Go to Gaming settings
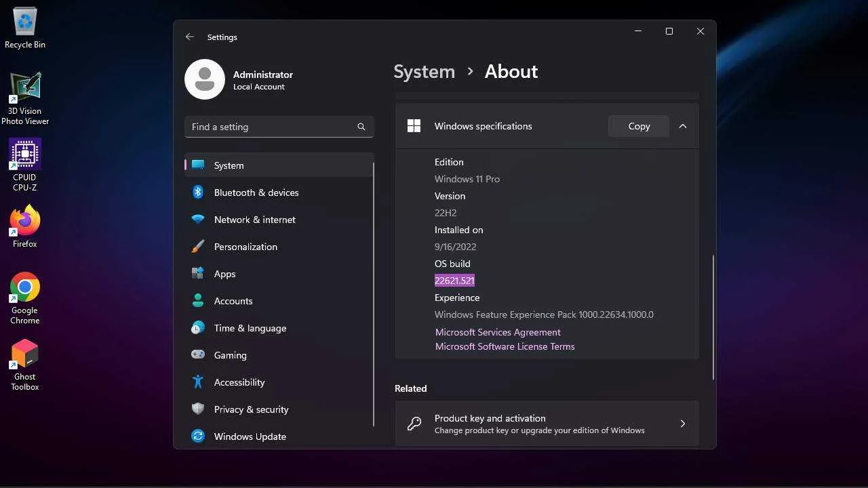The height and width of the screenshot is (488, 868). (x=279, y=355)
